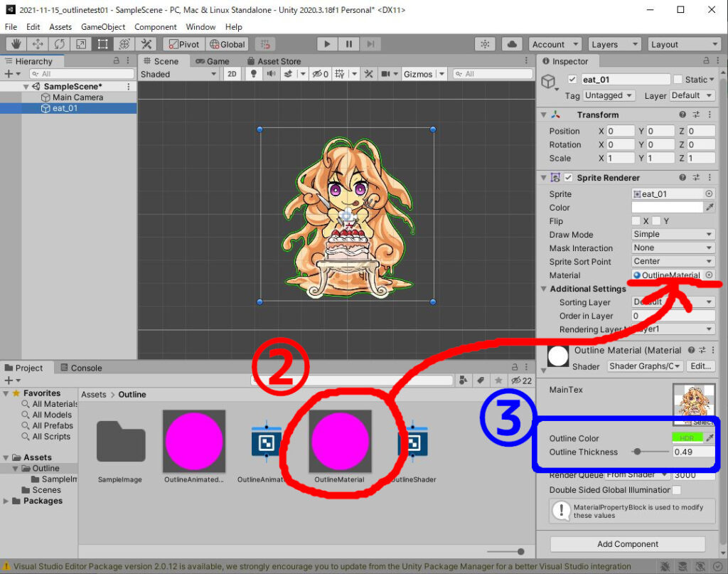Select the Move tool
The image size is (728, 574).
point(38,44)
